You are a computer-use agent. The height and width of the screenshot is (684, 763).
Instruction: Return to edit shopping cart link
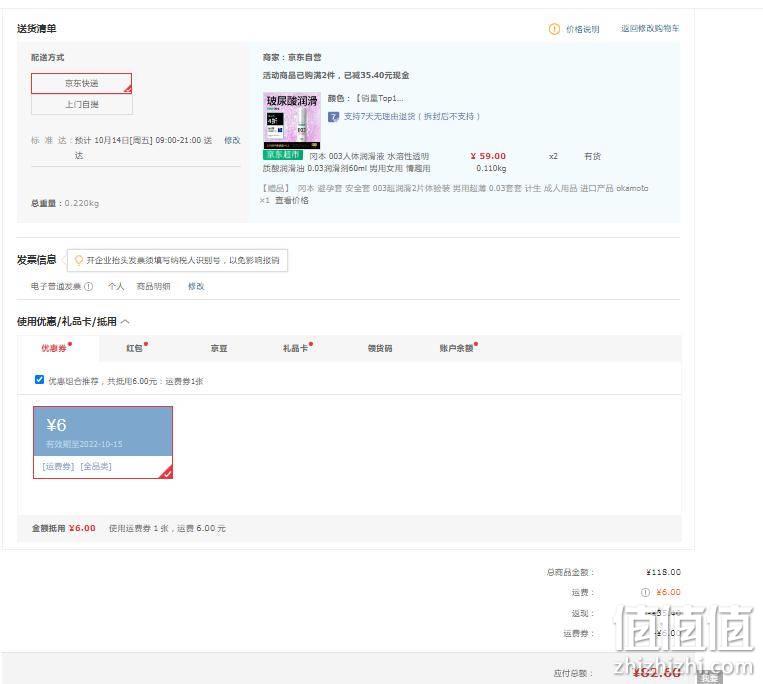coord(650,29)
